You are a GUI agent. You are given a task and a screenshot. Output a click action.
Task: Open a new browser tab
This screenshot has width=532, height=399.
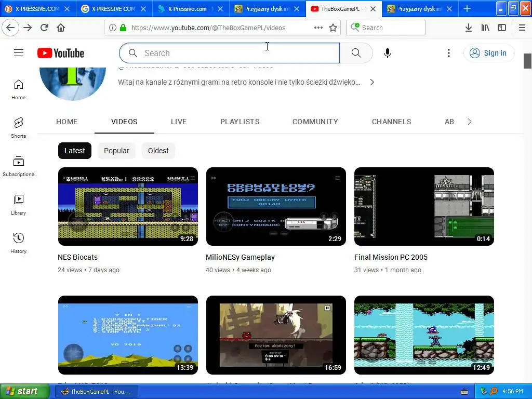467,8
